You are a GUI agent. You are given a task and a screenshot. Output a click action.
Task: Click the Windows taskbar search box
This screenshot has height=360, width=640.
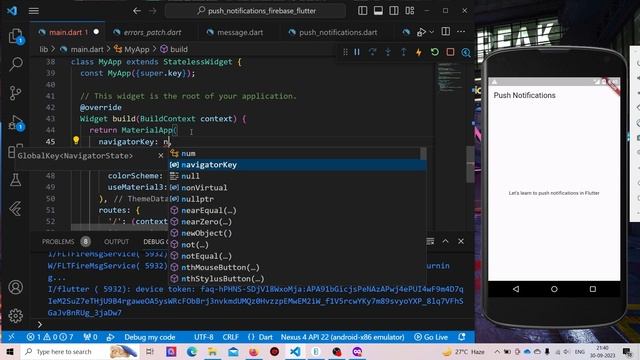[80, 351]
